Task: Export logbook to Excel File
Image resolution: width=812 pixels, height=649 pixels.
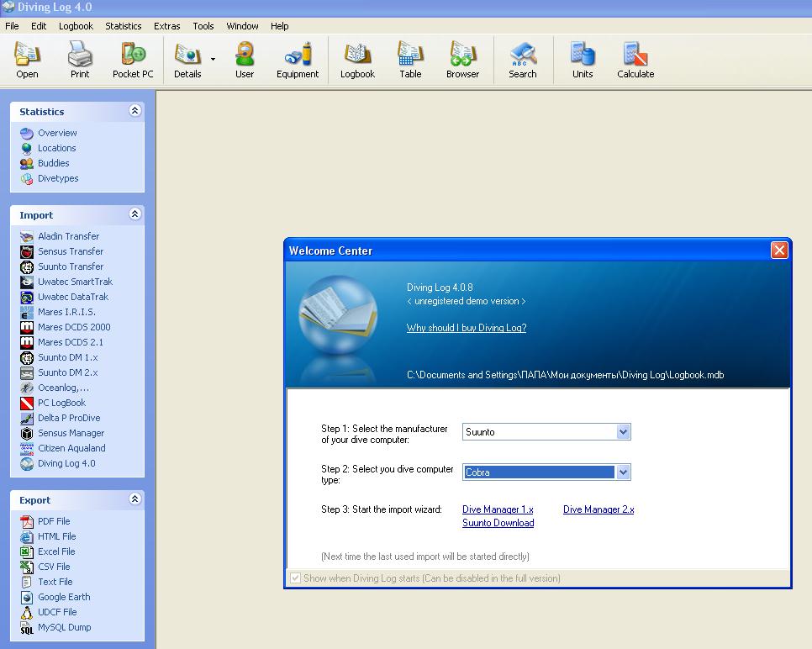Action: (48, 551)
